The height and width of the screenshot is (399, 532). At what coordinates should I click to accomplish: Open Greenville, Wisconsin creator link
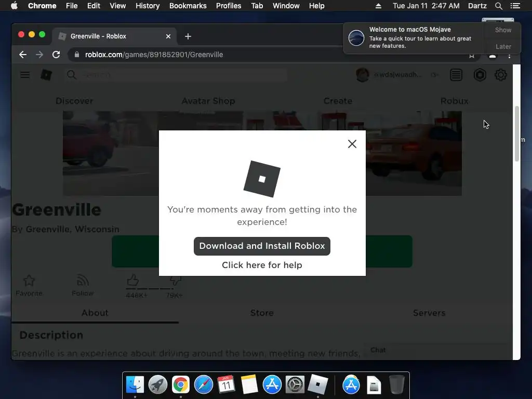click(x=73, y=229)
